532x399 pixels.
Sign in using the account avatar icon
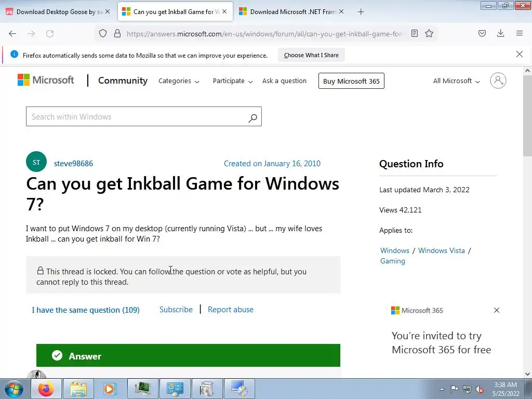coord(498,81)
